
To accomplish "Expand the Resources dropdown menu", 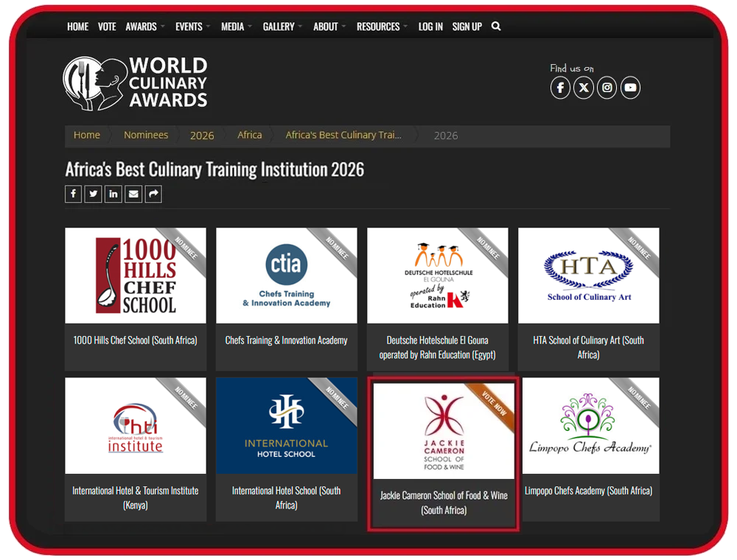I will 382,27.
